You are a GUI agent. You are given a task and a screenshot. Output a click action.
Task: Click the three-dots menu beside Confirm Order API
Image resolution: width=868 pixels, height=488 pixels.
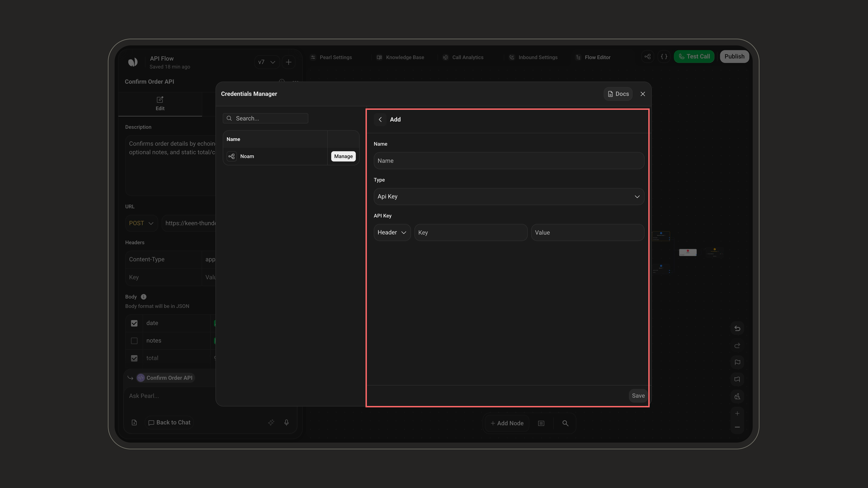pyautogui.click(x=295, y=81)
